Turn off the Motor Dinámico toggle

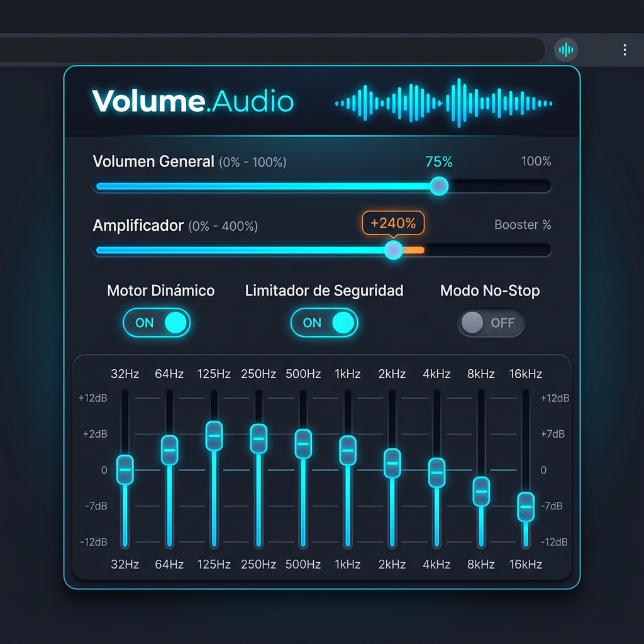[x=157, y=323]
